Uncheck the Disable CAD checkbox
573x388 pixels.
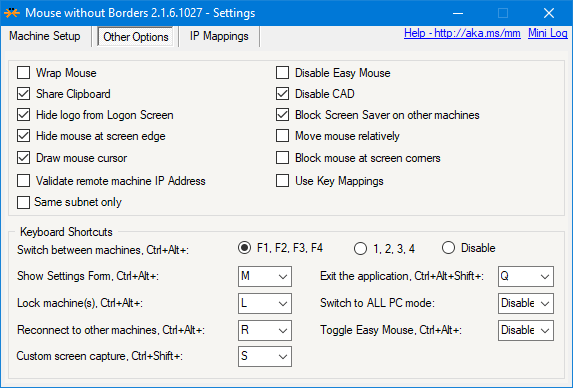coord(282,94)
